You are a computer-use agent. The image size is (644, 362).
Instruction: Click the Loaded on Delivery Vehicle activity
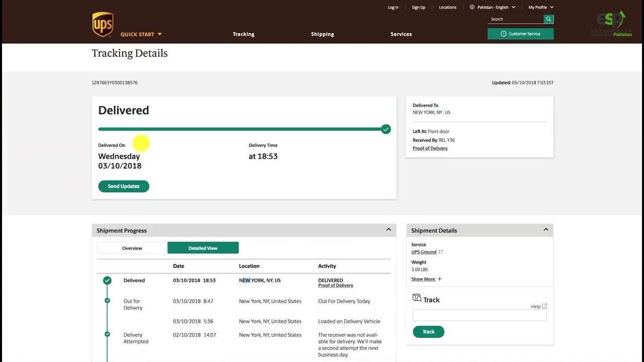349,321
